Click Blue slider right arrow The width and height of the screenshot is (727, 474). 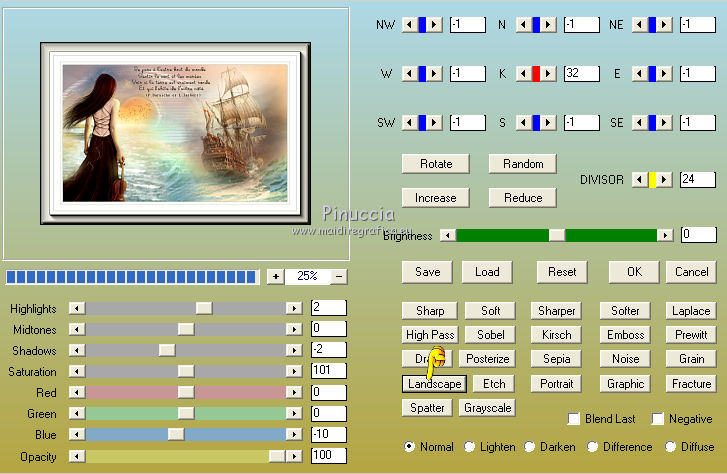pyautogui.click(x=294, y=434)
